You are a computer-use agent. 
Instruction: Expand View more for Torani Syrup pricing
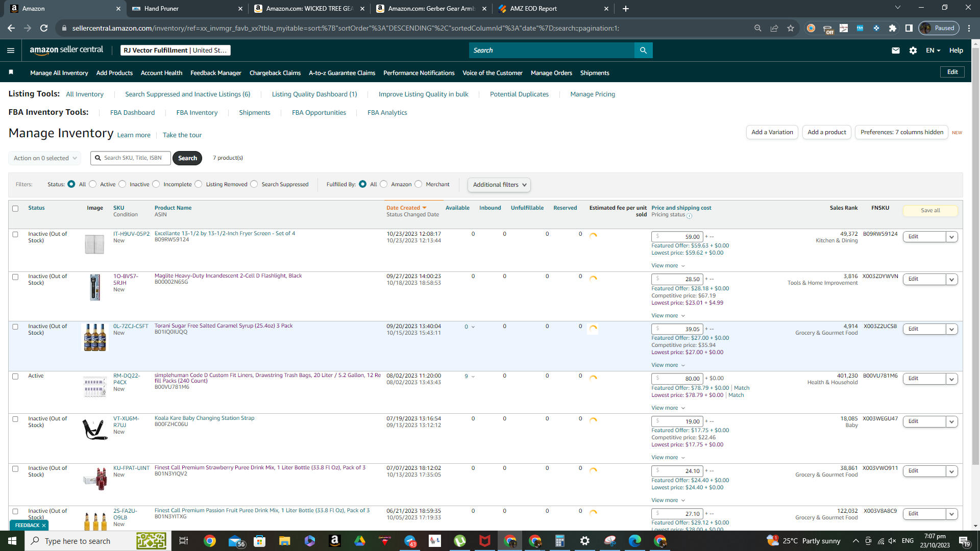pyautogui.click(x=668, y=365)
